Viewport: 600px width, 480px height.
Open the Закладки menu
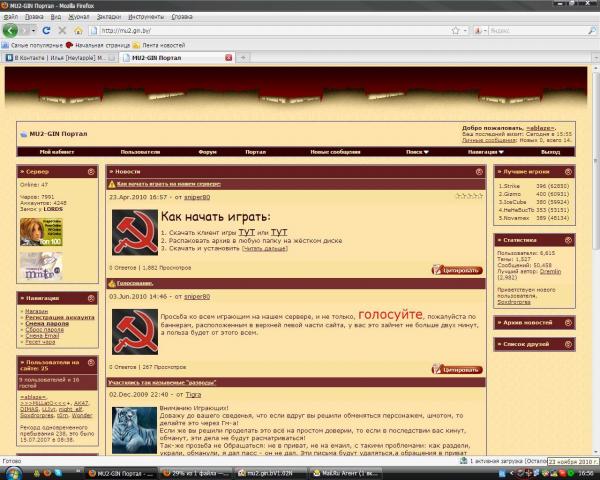tap(109, 17)
